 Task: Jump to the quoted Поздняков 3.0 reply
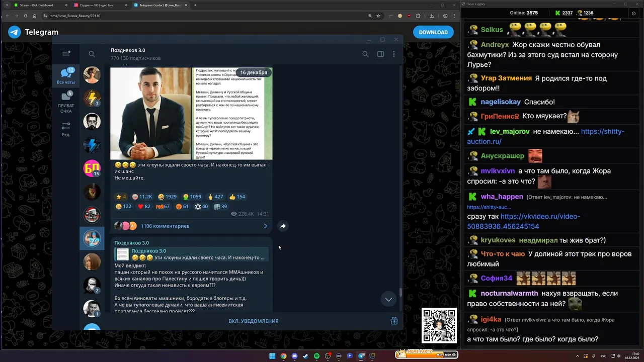point(191,254)
